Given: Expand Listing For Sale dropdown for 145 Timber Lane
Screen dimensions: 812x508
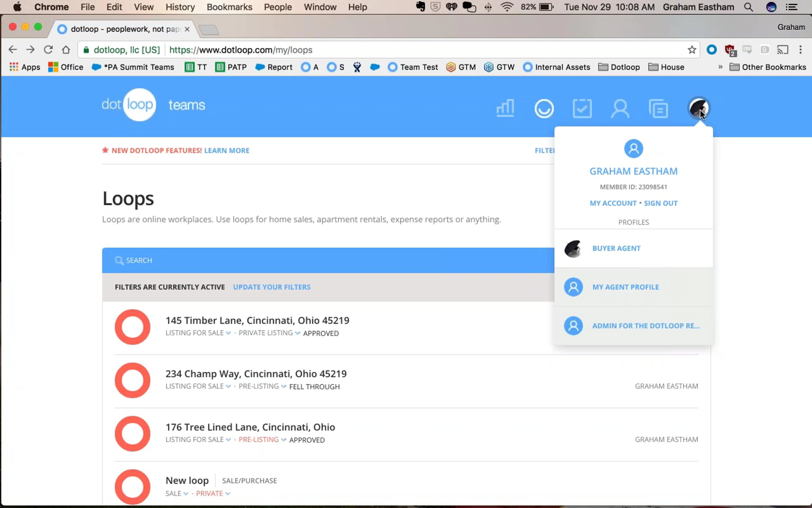Looking at the screenshot, I should tap(198, 333).
